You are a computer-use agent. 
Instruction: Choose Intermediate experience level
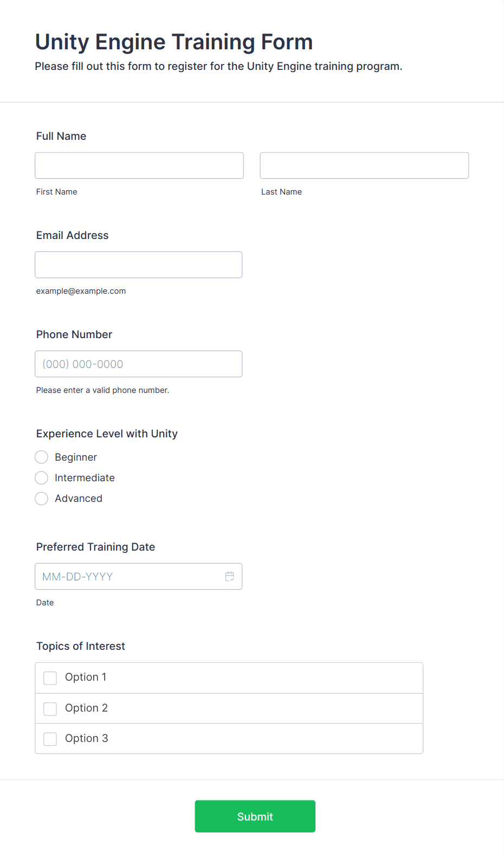(x=42, y=478)
